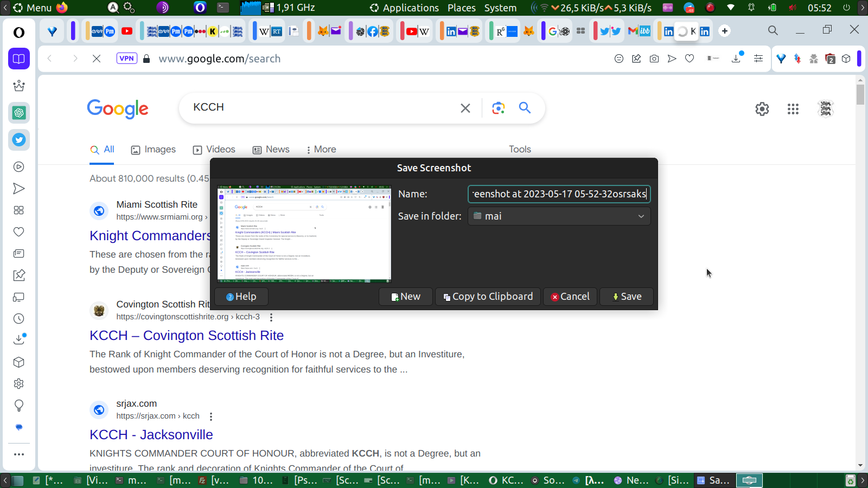Search by image with Google Lens
The height and width of the screenshot is (488, 868).
click(499, 108)
